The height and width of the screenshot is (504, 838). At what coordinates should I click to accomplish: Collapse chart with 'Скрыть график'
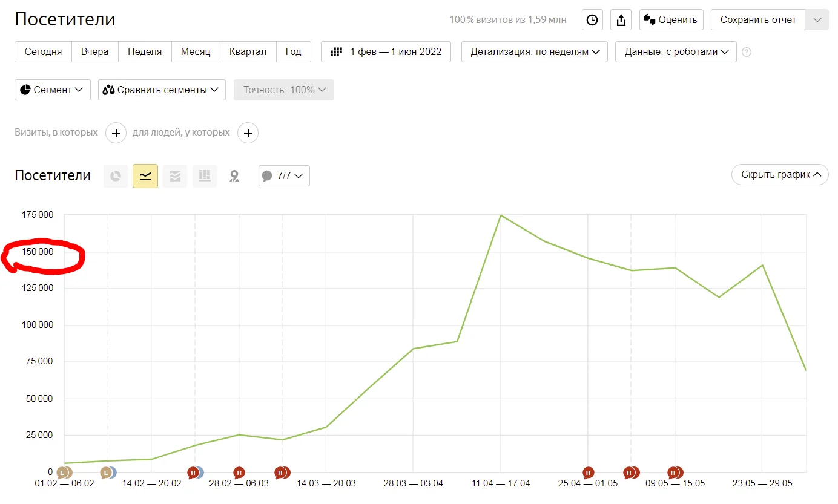(x=780, y=175)
